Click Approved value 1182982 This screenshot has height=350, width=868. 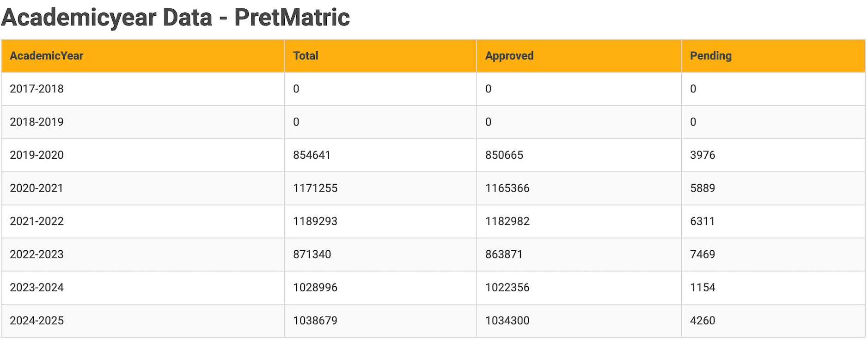coord(507,222)
